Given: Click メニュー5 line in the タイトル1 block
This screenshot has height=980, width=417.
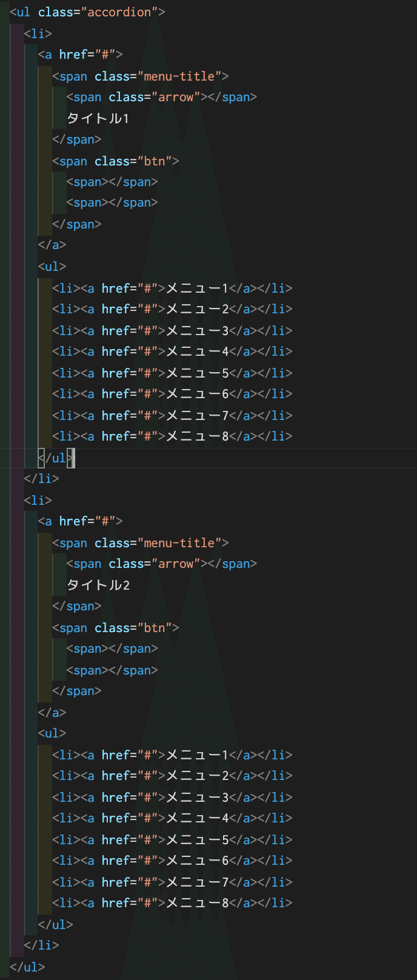Looking at the screenshot, I should [x=172, y=373].
